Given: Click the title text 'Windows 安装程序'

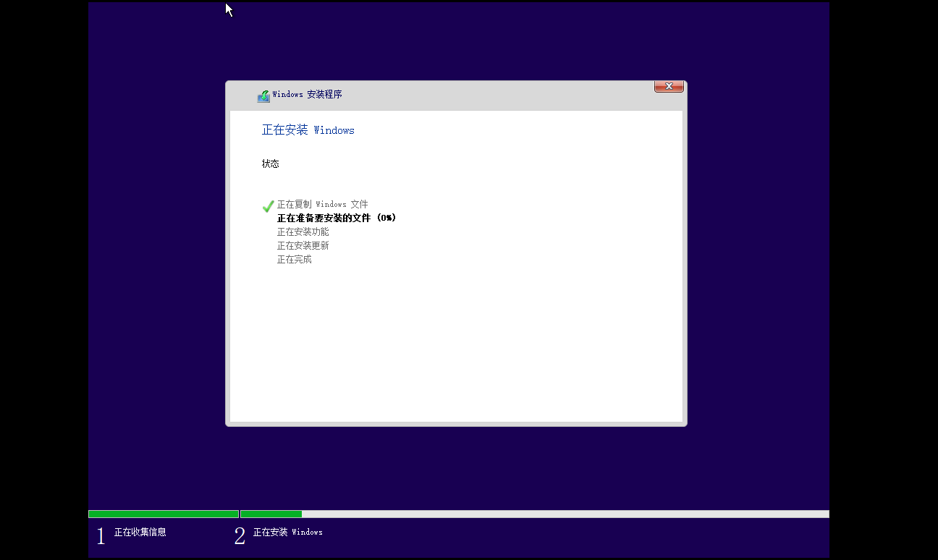Looking at the screenshot, I should coord(307,95).
